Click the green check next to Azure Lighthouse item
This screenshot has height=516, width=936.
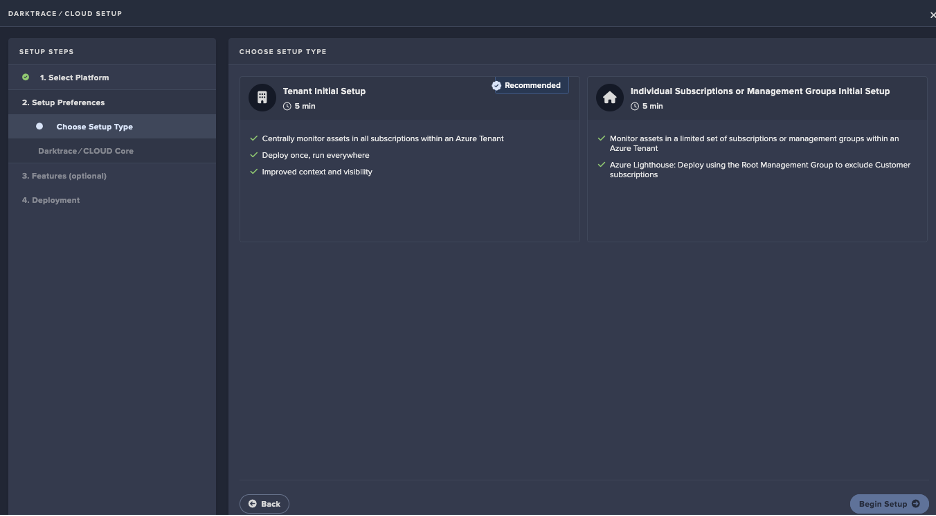click(602, 165)
